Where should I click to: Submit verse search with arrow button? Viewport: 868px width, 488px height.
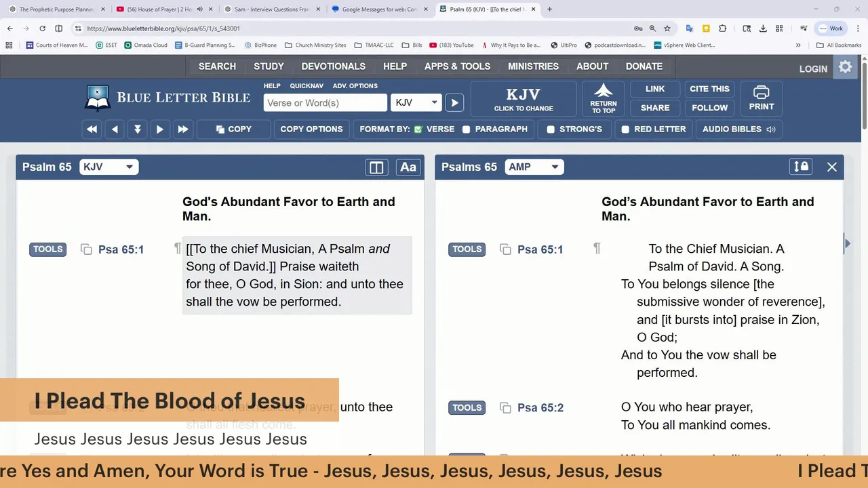pyautogui.click(x=454, y=103)
